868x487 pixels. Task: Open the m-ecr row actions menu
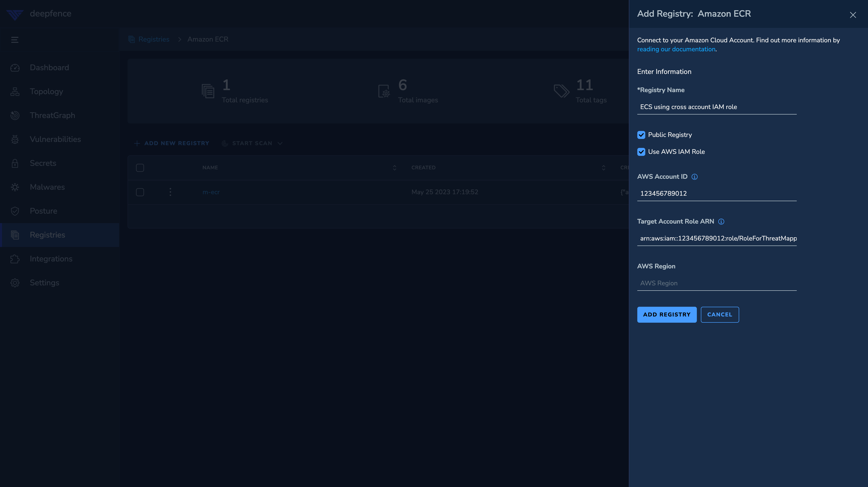170,192
